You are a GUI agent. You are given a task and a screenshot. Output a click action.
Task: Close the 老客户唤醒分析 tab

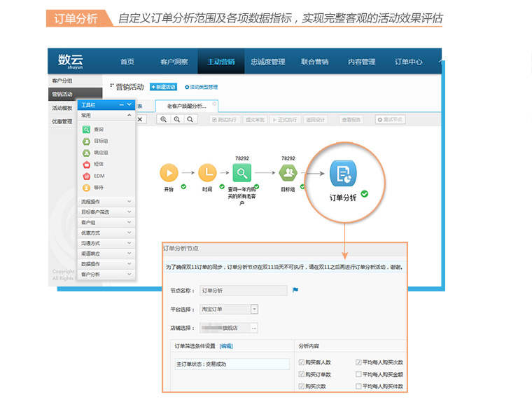coord(214,104)
